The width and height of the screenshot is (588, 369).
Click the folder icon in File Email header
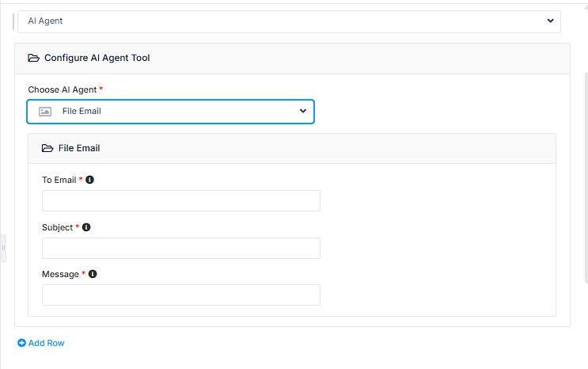[47, 148]
